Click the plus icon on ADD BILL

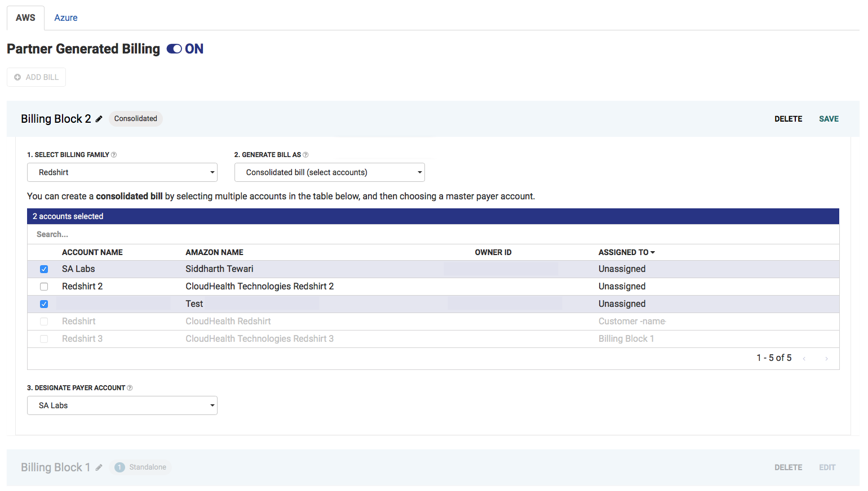pos(17,77)
